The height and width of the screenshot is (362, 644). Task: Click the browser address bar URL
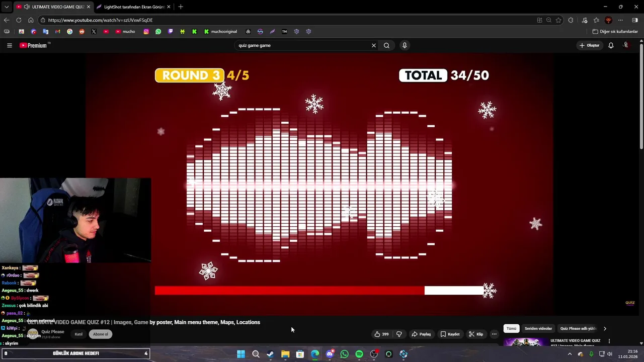pos(100,20)
